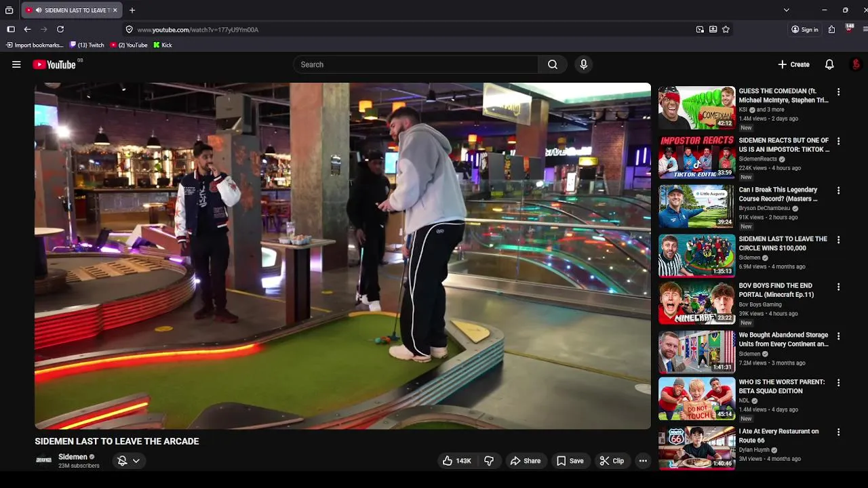The width and height of the screenshot is (868, 488).
Task: Open options for Abandoned Storage Units video
Action: click(x=838, y=336)
